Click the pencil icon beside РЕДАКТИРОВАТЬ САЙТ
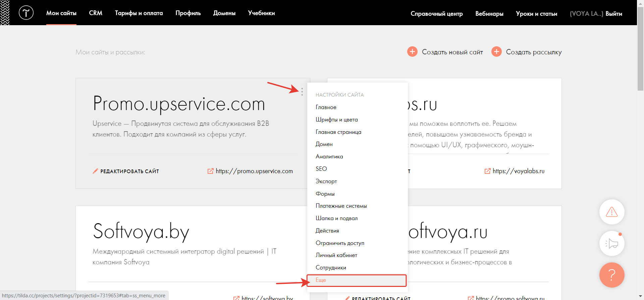 95,171
